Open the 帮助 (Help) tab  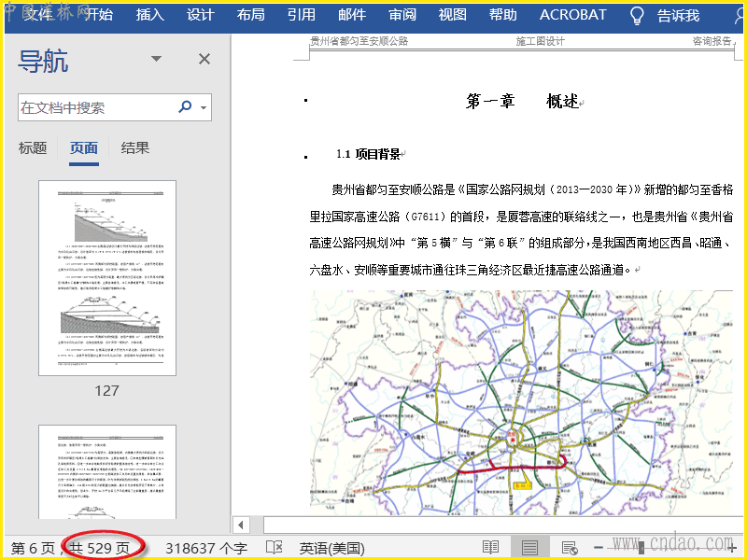click(x=503, y=15)
